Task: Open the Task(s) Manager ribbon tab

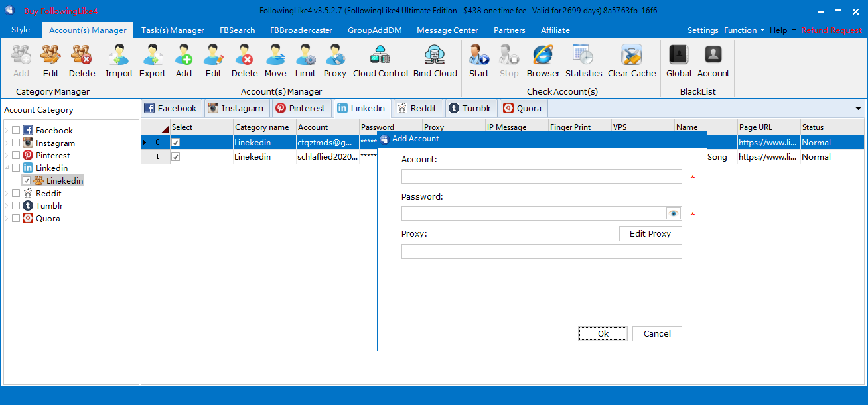Action: 173,30
